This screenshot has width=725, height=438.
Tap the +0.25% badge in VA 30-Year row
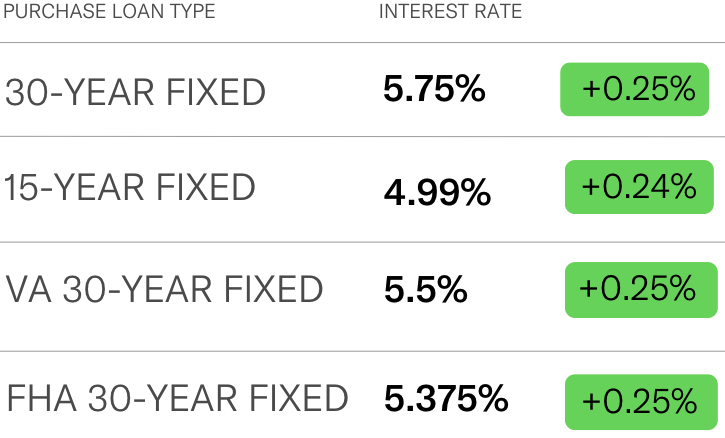(x=641, y=290)
